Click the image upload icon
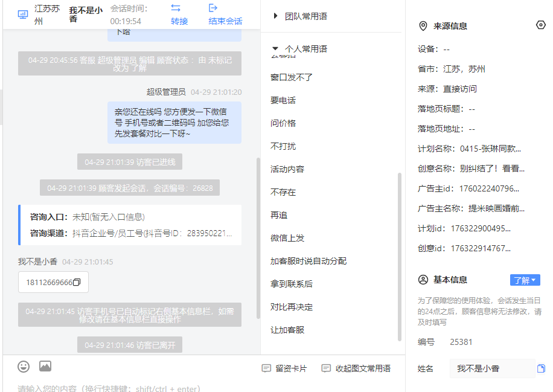553x392 pixels. click(45, 366)
